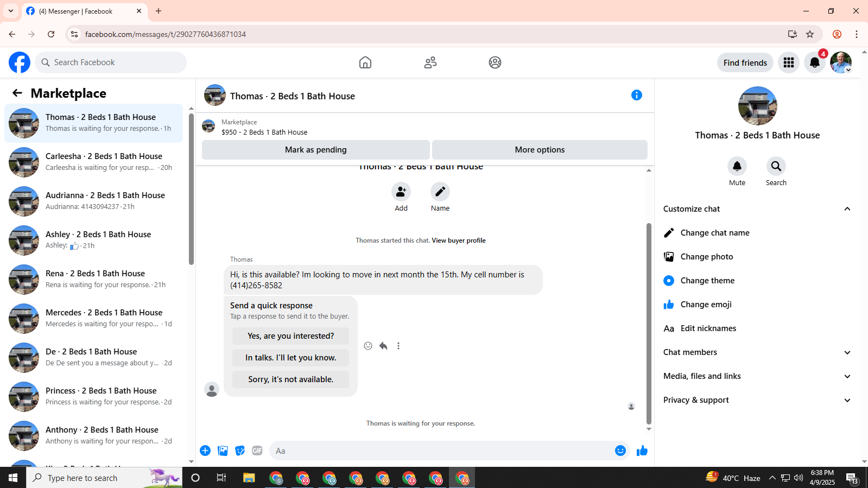The image size is (868, 488).
Task: Reload the page in browser
Action: [x=51, y=34]
